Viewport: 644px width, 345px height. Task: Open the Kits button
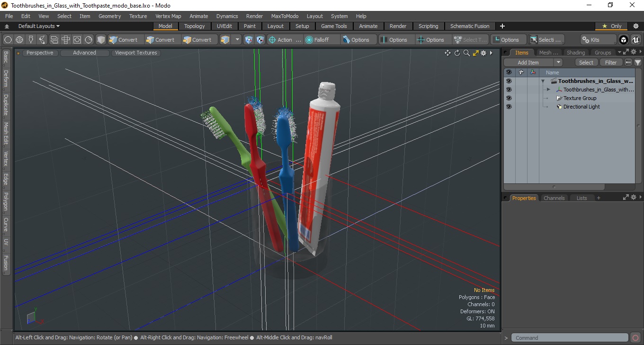[598, 40]
